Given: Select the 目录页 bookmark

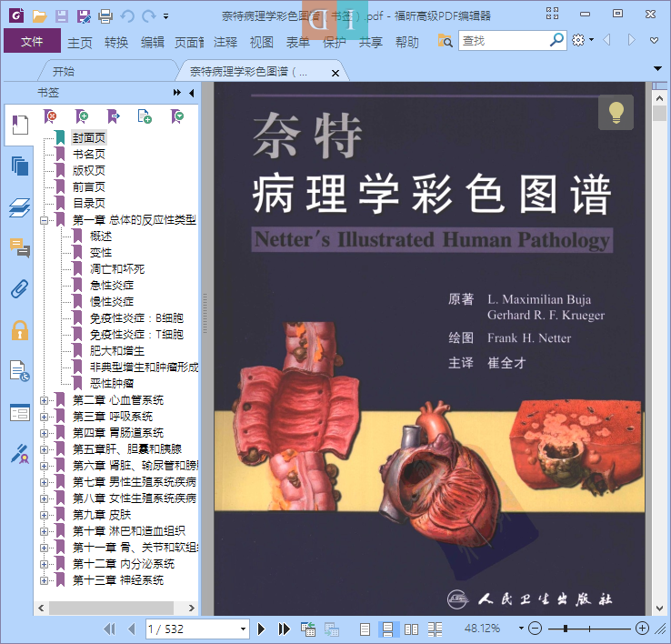Looking at the screenshot, I should click(88, 203).
